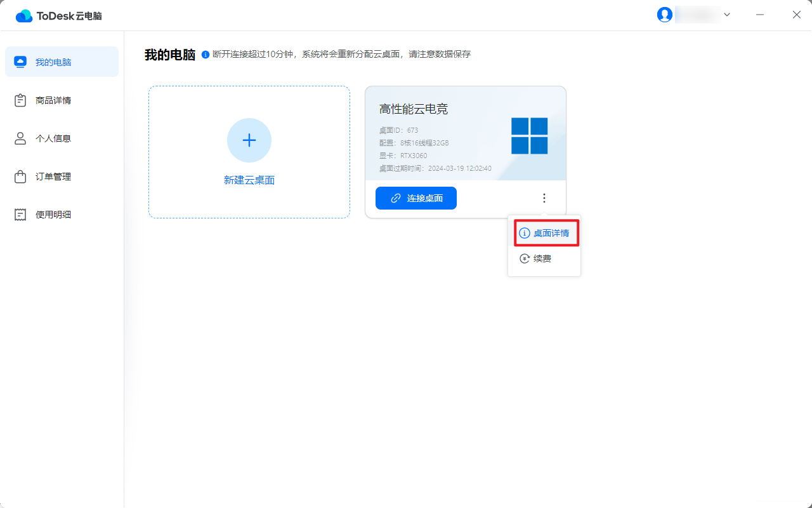This screenshot has width=812, height=508.
Task: Toggle the three-dot more options menu
Action: (x=544, y=198)
